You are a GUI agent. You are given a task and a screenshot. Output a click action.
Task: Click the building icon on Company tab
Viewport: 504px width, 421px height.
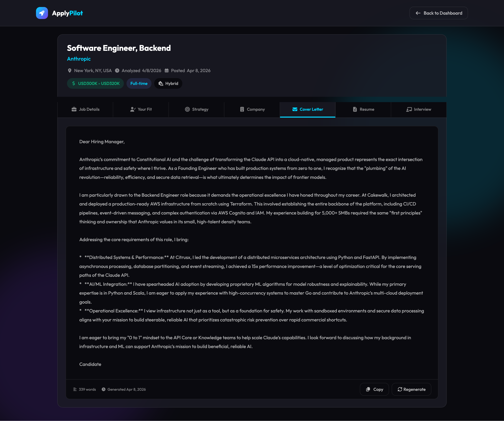click(x=242, y=109)
